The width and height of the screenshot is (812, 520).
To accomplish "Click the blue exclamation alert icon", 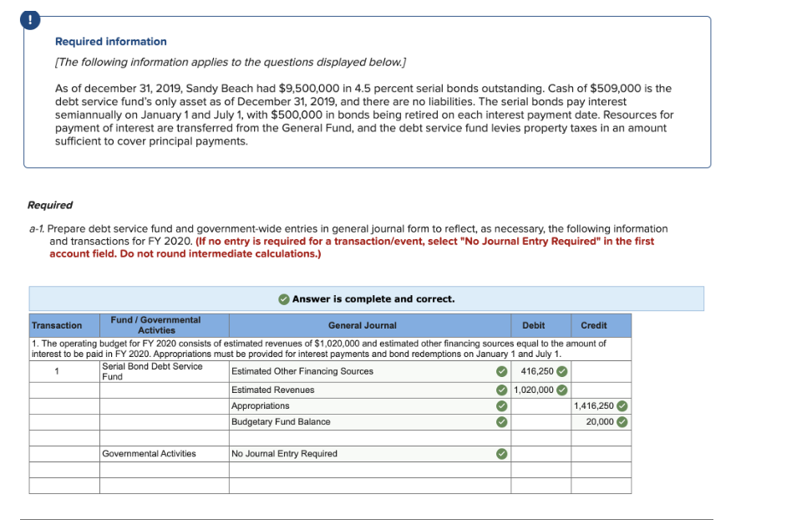I will 29,18.
